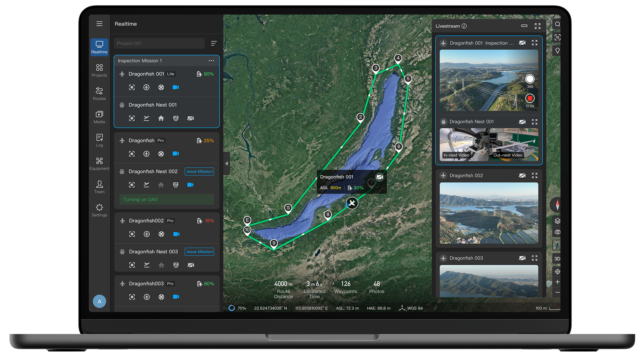Toggle Dragonfish 001 Lite camera video icon
This screenshot has height=357, width=644.
coord(176,87)
